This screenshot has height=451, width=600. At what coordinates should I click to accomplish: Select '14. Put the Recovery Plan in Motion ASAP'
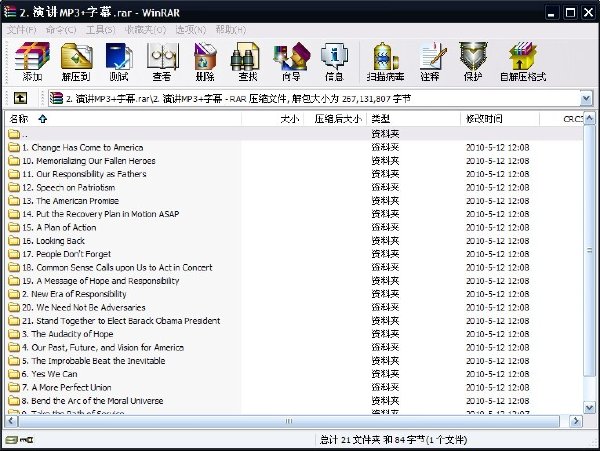(x=101, y=214)
